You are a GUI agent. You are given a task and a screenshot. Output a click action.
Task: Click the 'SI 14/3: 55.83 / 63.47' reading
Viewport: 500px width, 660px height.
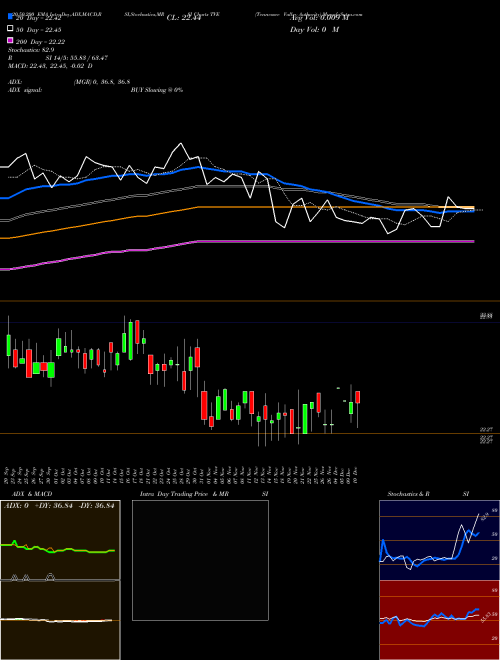pyautogui.click(x=77, y=58)
